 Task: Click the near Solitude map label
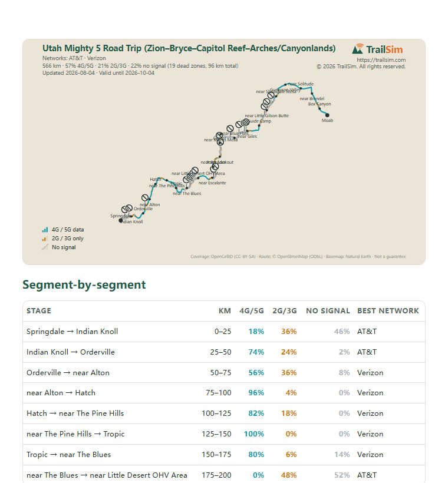coord(301,84)
